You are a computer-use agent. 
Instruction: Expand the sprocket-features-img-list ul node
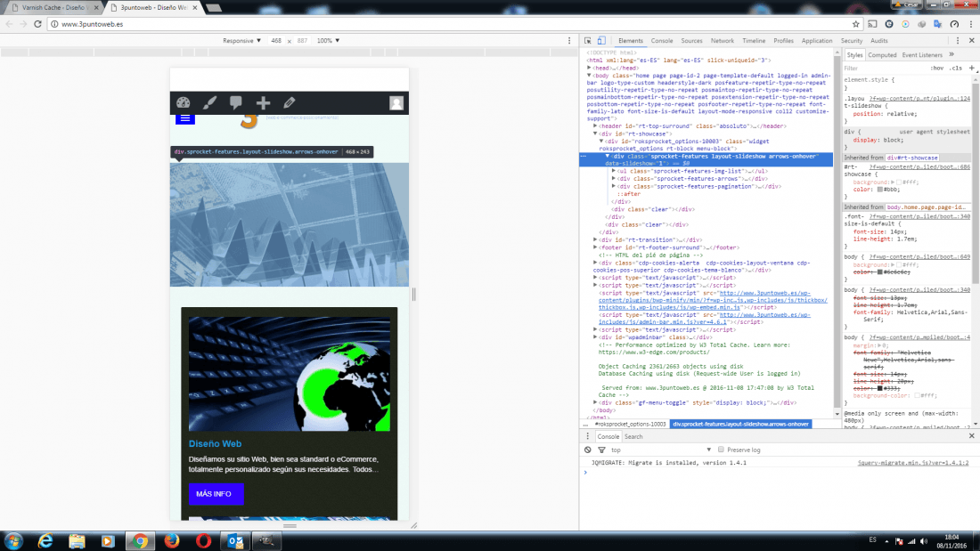click(x=614, y=171)
